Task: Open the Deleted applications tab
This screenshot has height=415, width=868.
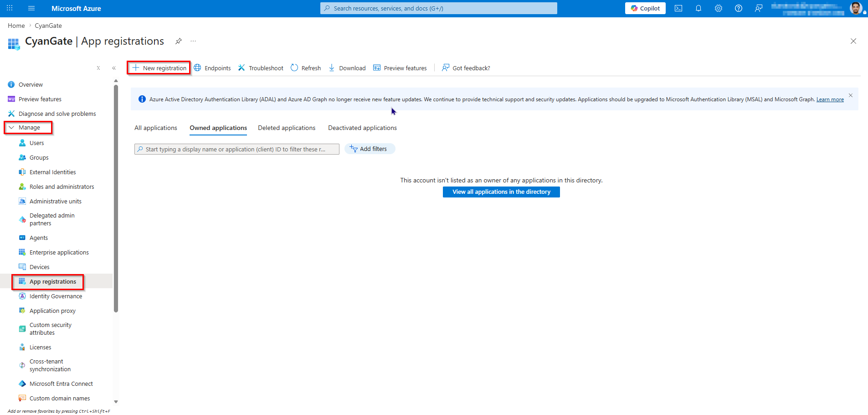Action: (x=287, y=128)
